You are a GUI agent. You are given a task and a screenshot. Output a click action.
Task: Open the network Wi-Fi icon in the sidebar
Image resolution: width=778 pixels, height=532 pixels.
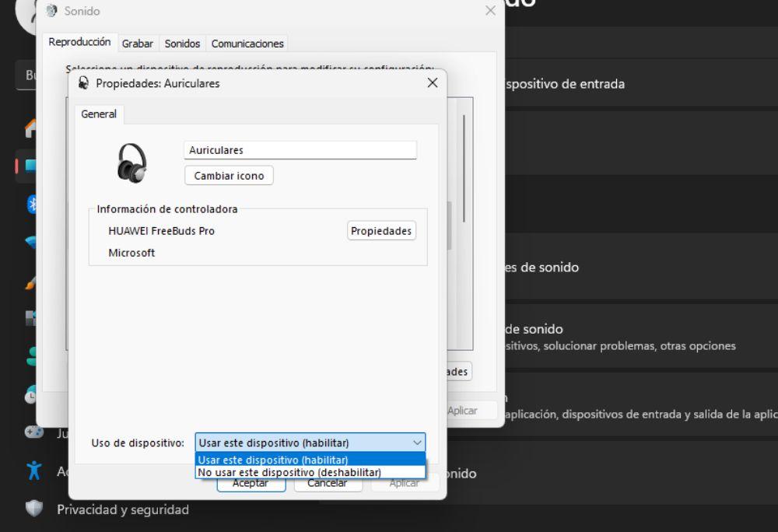click(33, 242)
